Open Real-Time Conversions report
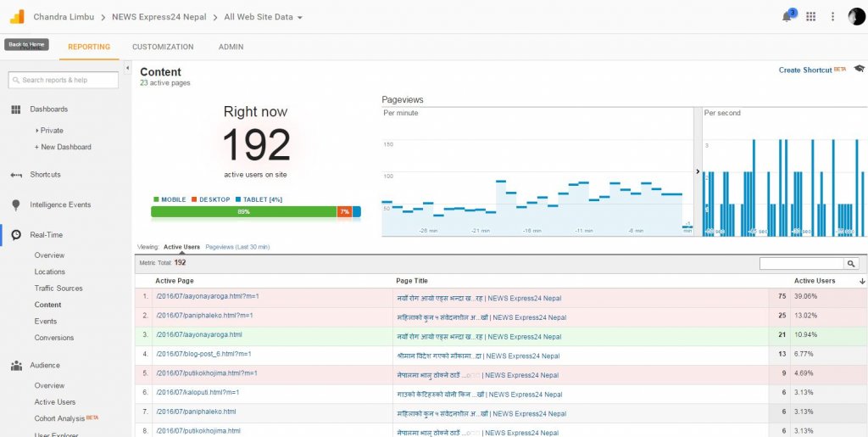This screenshot has width=868, height=437. point(53,338)
